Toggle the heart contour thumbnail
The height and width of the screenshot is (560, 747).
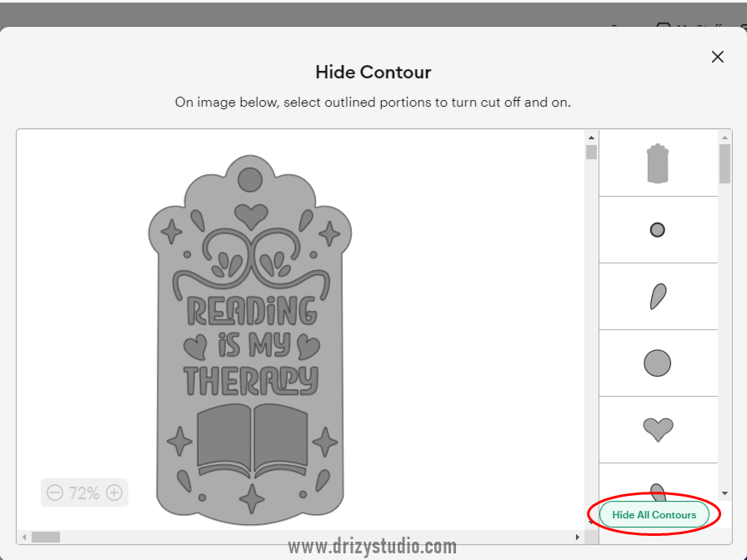(x=658, y=429)
